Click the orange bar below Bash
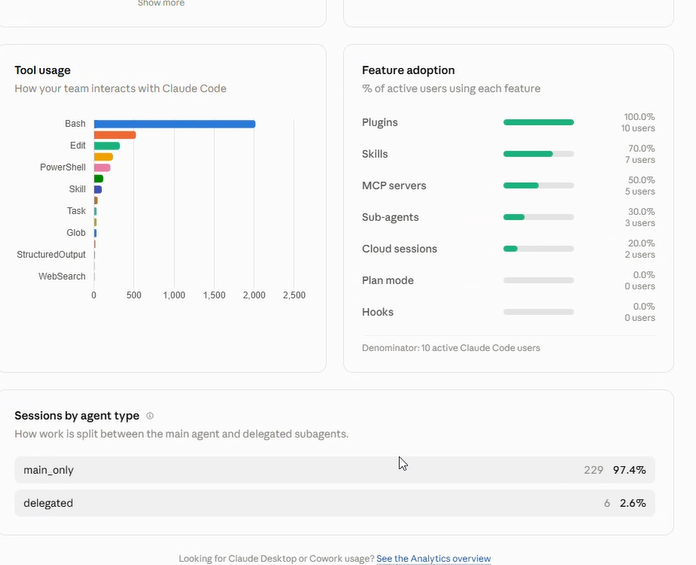The height and width of the screenshot is (565, 696). [x=115, y=135]
